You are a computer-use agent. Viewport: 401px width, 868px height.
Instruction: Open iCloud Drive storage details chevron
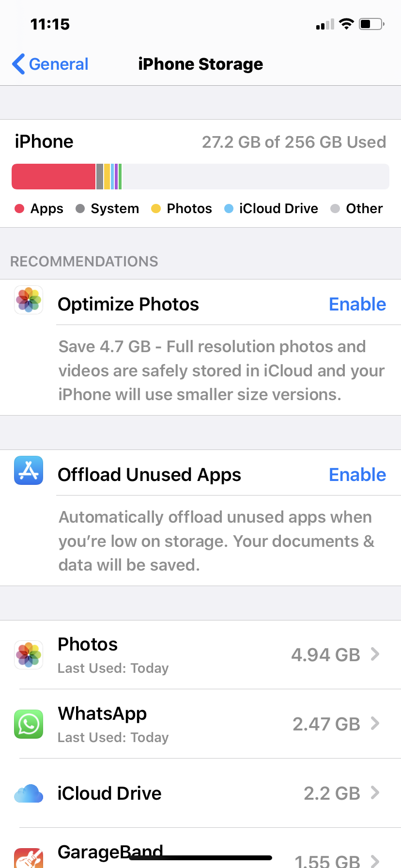coord(375,793)
